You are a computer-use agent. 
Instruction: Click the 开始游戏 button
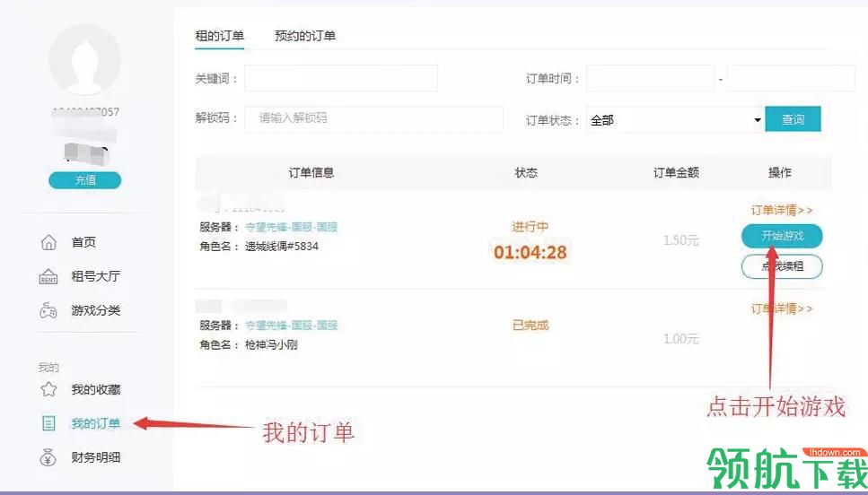782,236
